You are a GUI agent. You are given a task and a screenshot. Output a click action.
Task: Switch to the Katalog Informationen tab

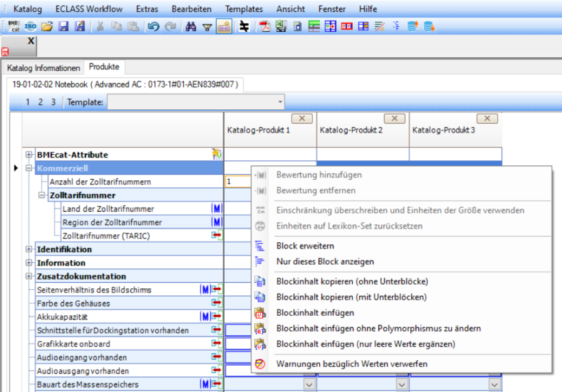44,68
